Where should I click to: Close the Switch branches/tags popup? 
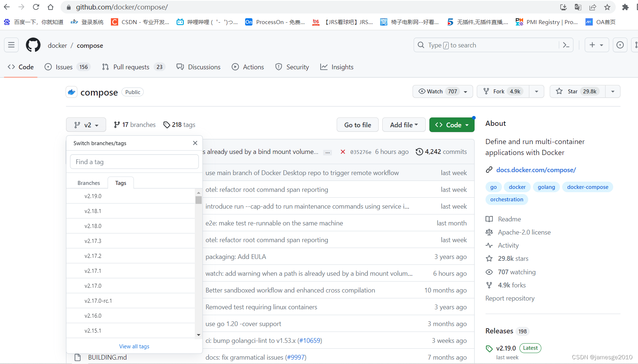[195, 143]
